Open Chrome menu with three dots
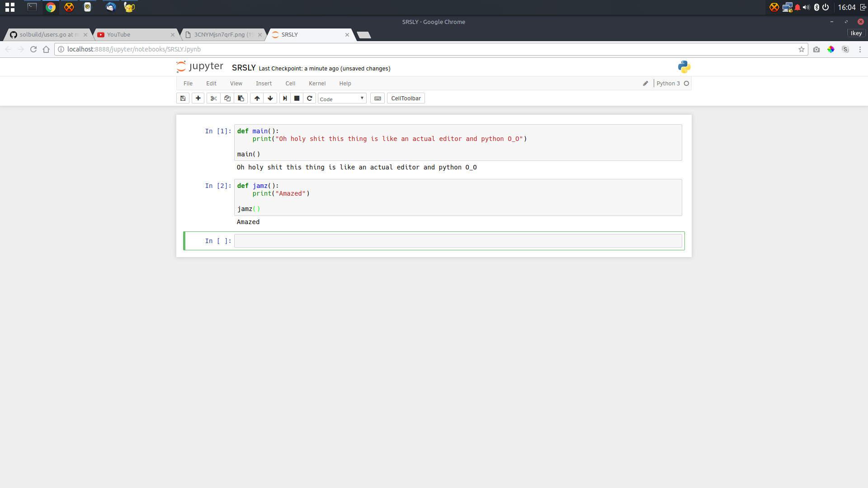The image size is (868, 488). click(860, 49)
